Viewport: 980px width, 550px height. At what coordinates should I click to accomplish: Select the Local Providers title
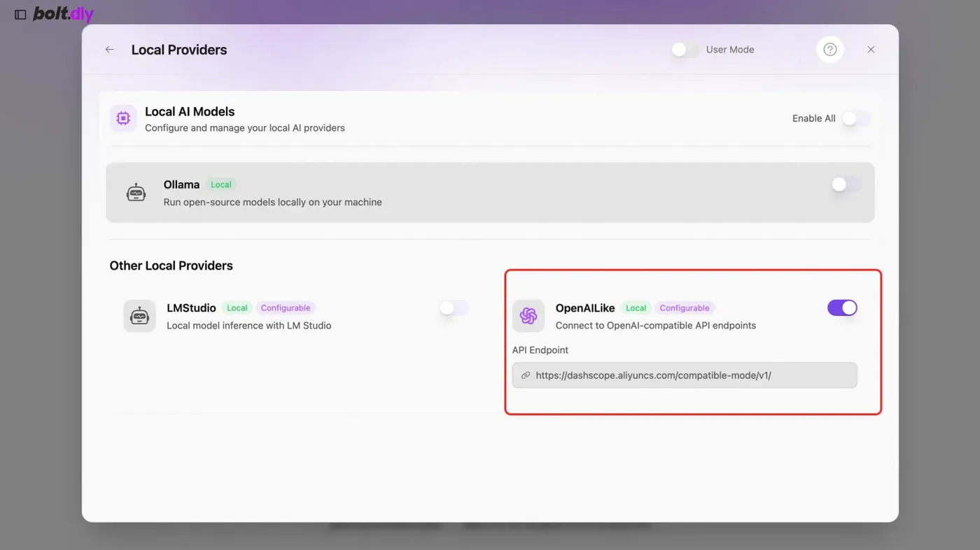coord(179,50)
